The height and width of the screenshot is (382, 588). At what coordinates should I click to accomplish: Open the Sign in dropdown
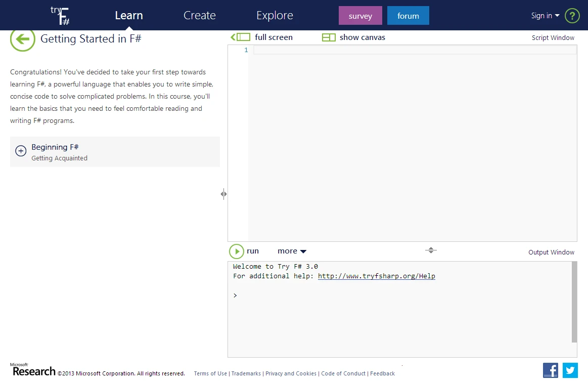(545, 16)
